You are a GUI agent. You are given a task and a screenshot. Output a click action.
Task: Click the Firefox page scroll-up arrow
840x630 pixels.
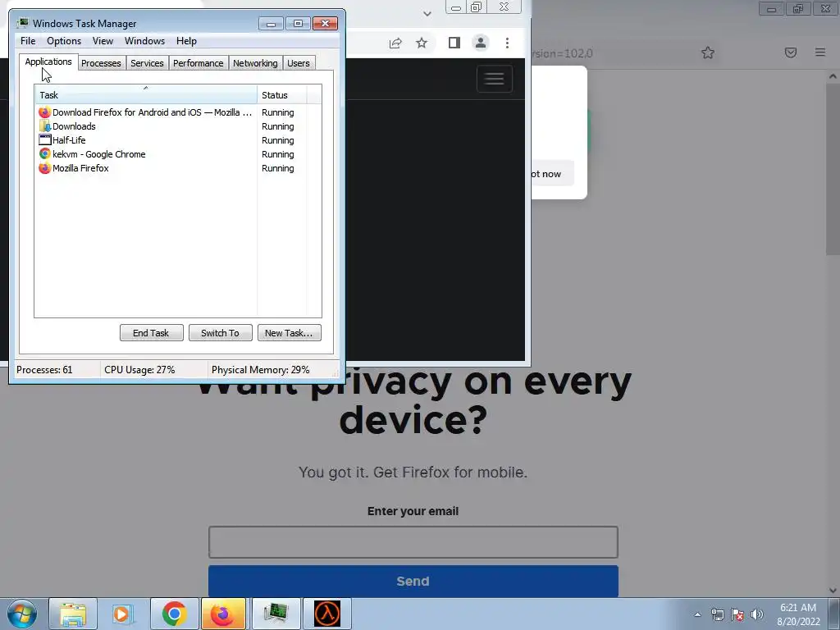(x=833, y=76)
